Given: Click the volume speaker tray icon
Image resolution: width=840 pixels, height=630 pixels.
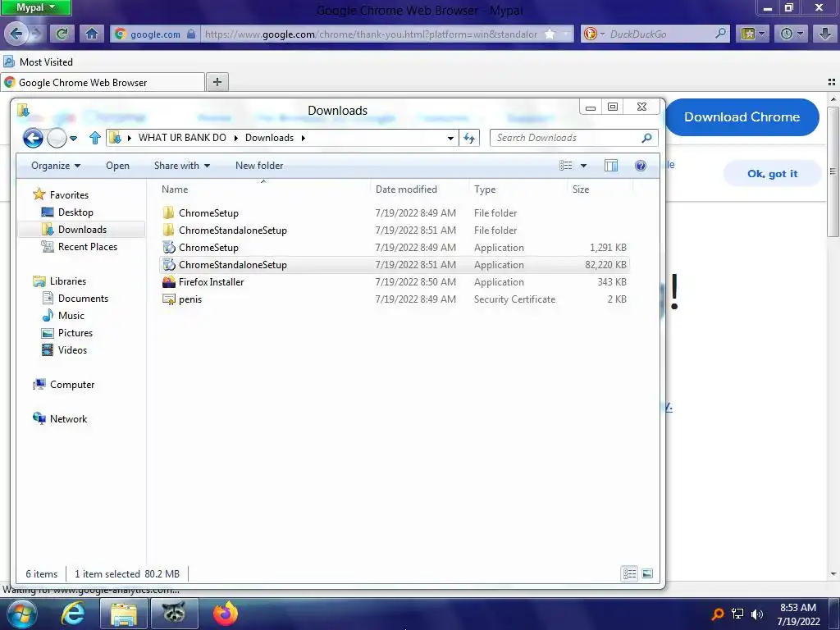Looking at the screenshot, I should click(x=757, y=614).
